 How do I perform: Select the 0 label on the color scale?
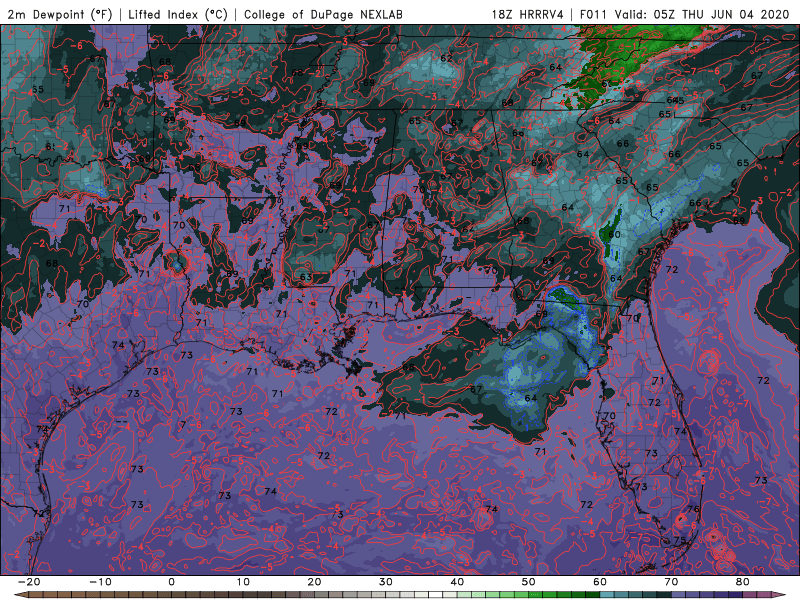coord(171,582)
